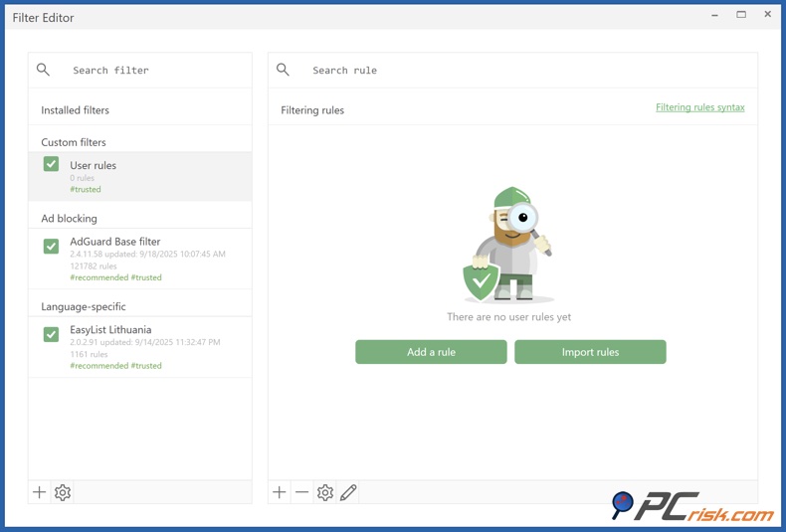Click the search filter magnifier icon
Image resolution: width=786 pixels, height=532 pixels.
[43, 70]
